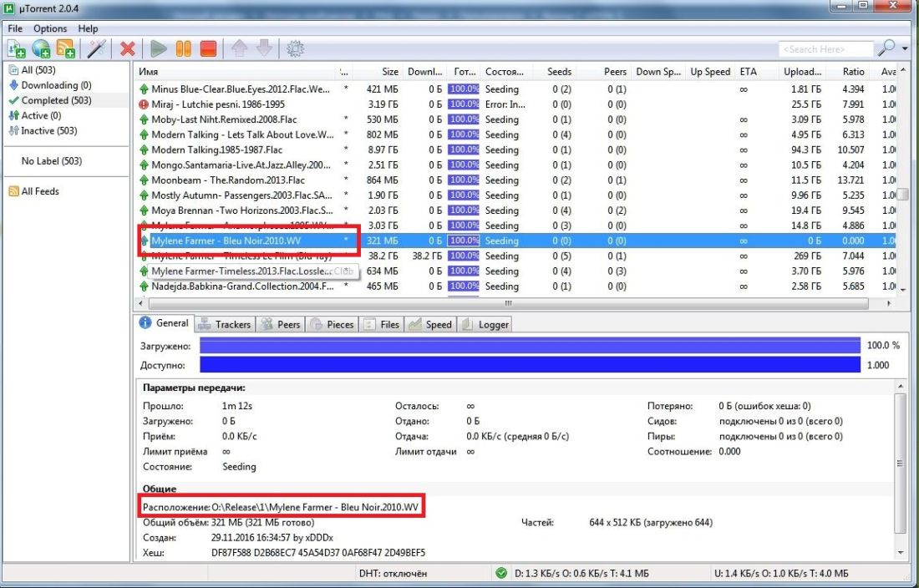
Task: Sort by the Ratio column header
Action: pyautogui.click(x=847, y=72)
